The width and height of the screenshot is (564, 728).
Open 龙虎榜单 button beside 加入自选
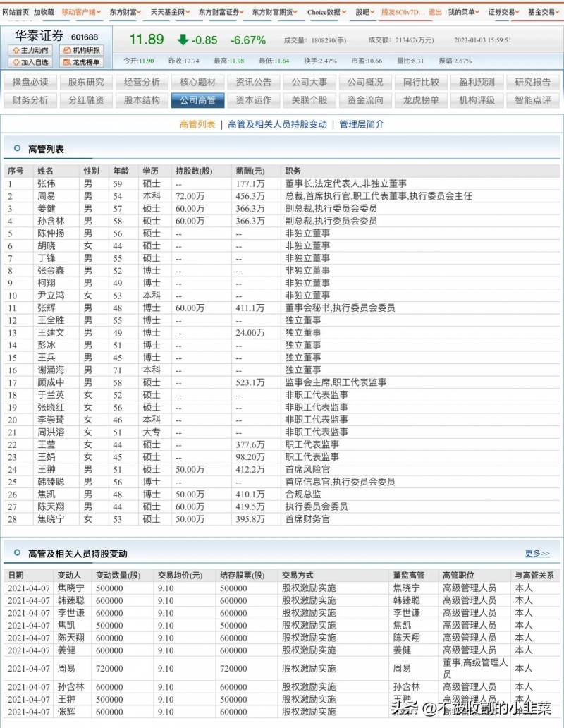click(81, 62)
